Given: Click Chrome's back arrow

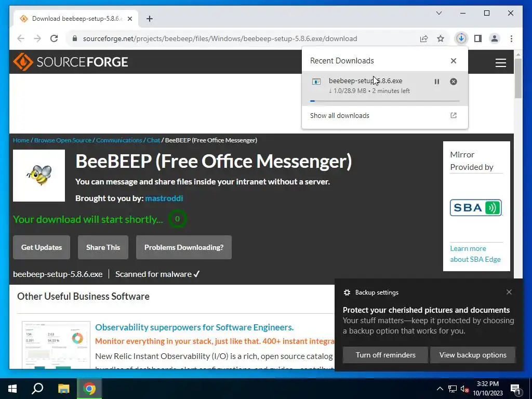Looking at the screenshot, I should (x=21, y=38).
